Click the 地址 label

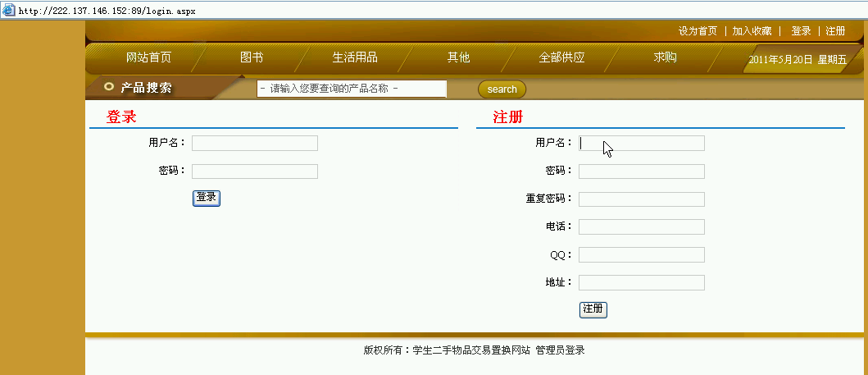click(558, 282)
